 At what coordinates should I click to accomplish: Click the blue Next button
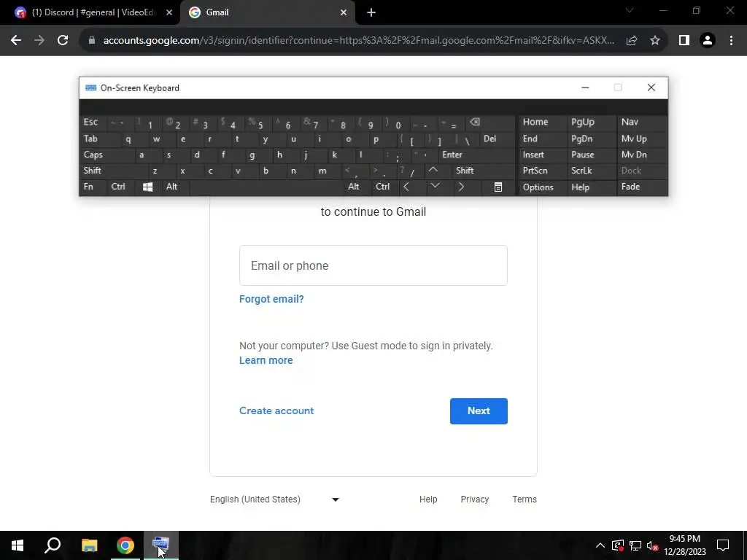[x=479, y=411]
